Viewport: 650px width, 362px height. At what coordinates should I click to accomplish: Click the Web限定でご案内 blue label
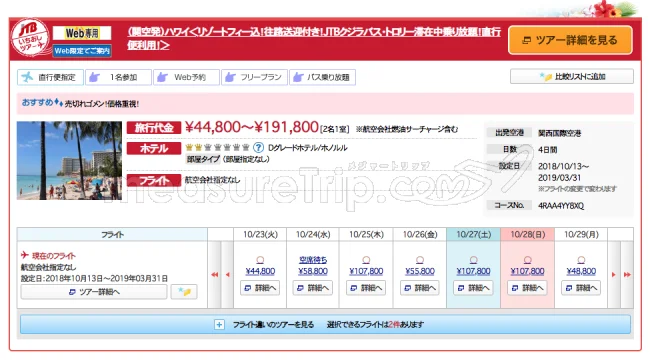82,51
